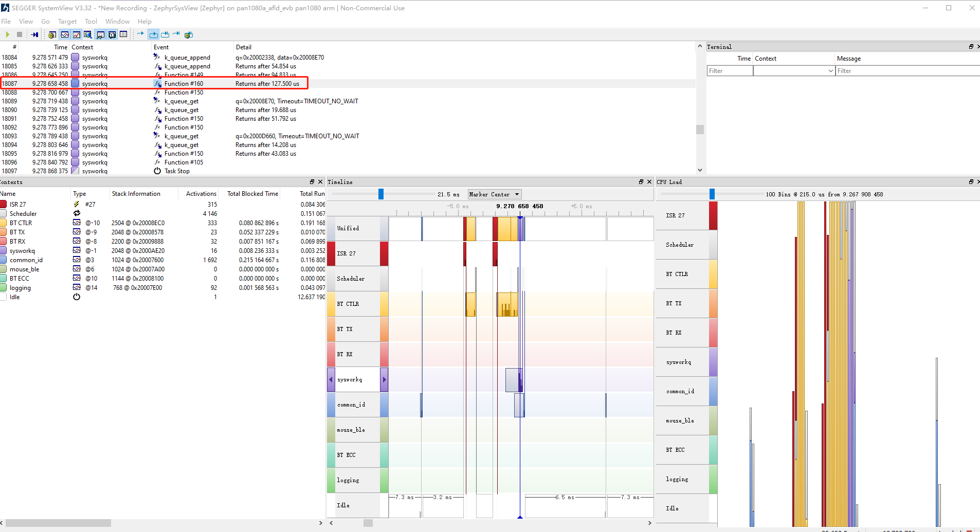980x532 pixels.
Task: Sort contexts by Stack Information header
Action: [x=136, y=194]
